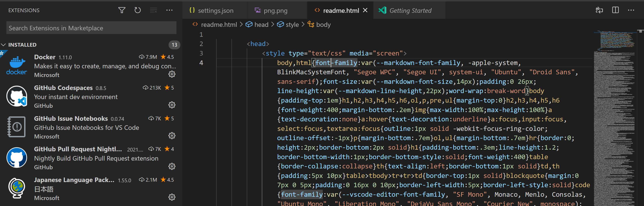The height and width of the screenshot is (206, 644).
Task: Open the style breadcrumb dropdown
Action: 292,25
